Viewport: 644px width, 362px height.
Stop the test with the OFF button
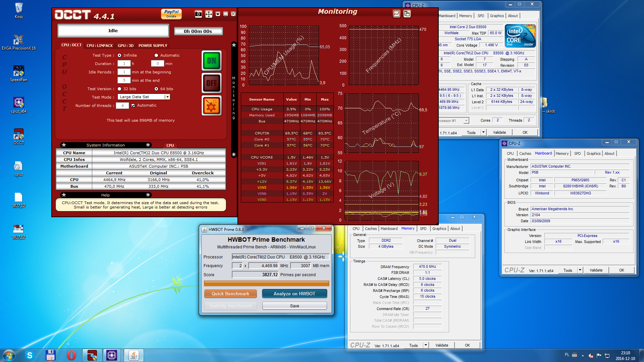[212, 83]
